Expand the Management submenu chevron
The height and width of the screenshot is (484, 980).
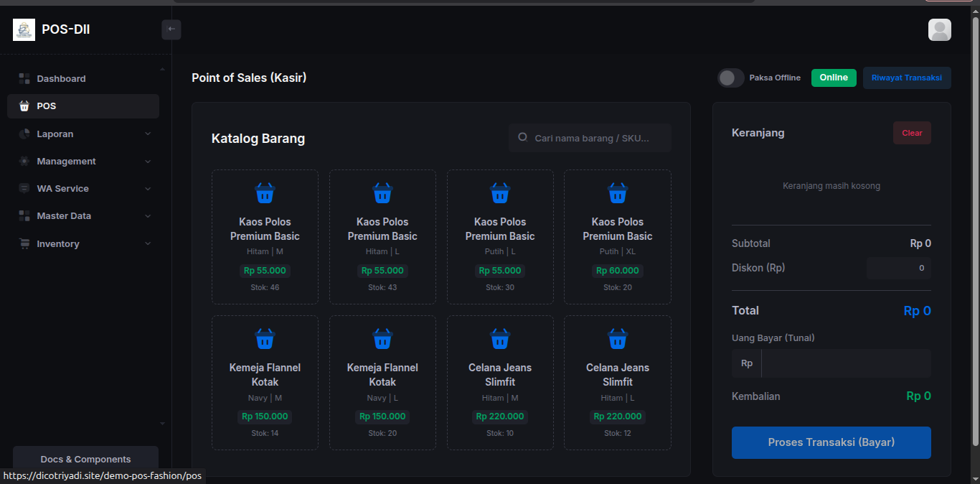[148, 162]
